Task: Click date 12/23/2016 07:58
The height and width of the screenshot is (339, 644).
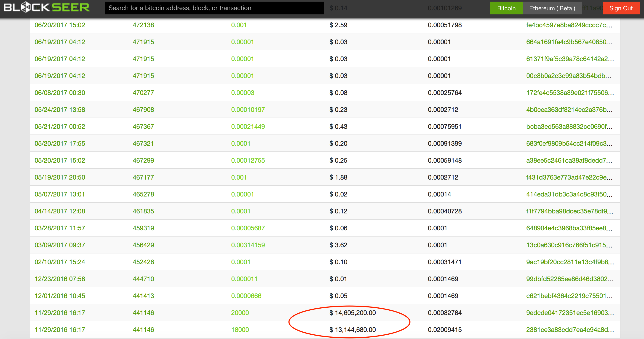Action: click(x=60, y=279)
